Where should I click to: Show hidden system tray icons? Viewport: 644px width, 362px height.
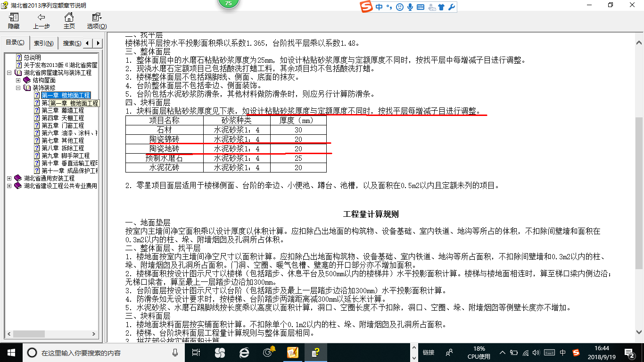tap(503, 353)
